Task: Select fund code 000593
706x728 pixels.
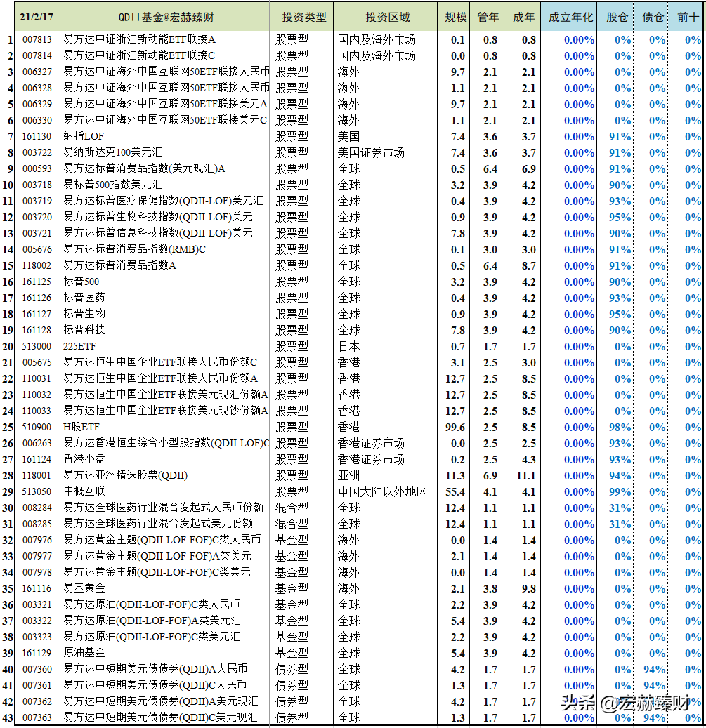Action: click(x=37, y=168)
